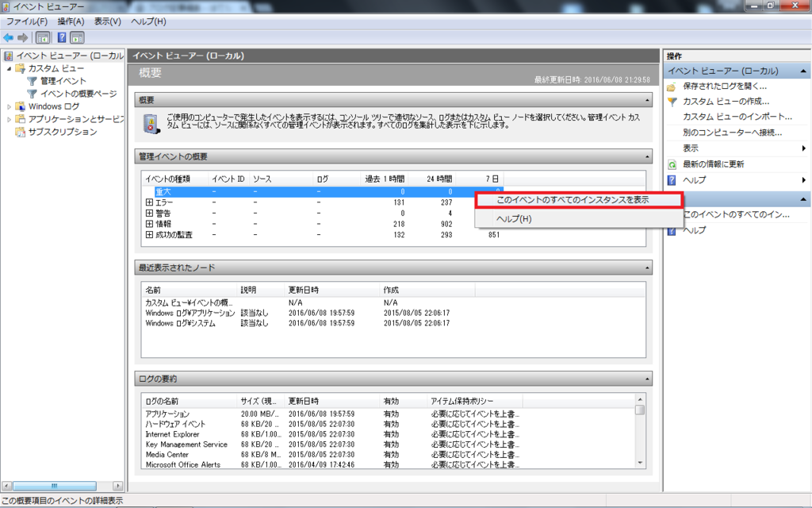The width and height of the screenshot is (812, 508).
Task: Click tree pane horizontal scrollbar left arrow
Action: point(6,486)
